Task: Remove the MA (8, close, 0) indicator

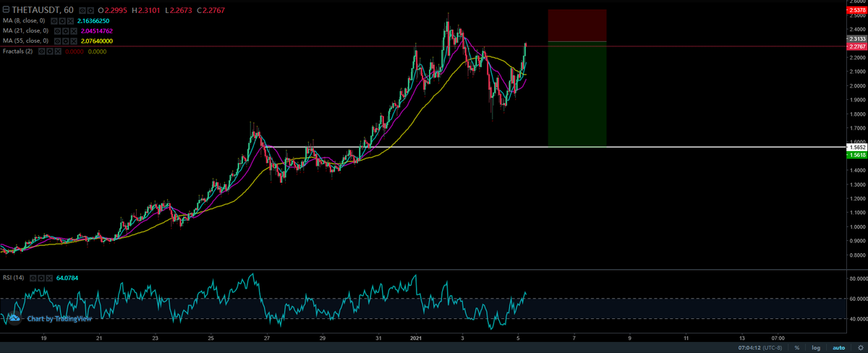Action: pyautogui.click(x=70, y=21)
